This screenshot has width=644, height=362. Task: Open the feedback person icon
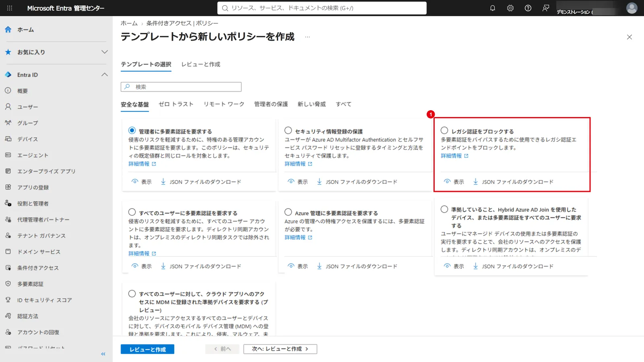[546, 8]
